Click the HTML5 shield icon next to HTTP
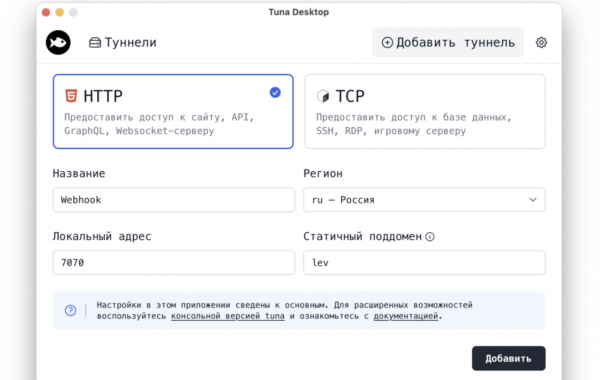 pyautogui.click(x=71, y=96)
